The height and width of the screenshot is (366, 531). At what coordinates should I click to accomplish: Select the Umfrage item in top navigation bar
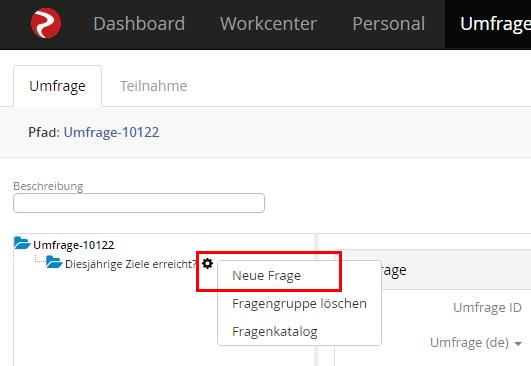tap(495, 24)
